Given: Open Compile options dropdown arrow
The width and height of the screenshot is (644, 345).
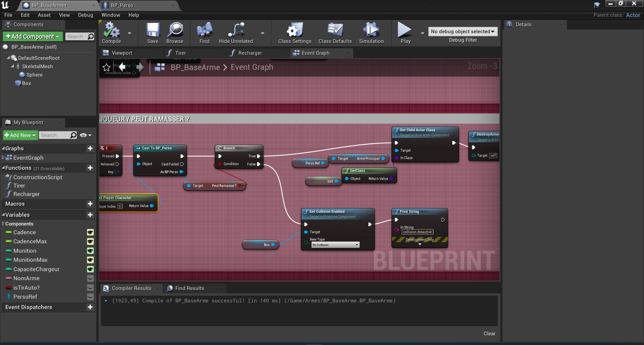Looking at the screenshot, I should click(x=129, y=33).
